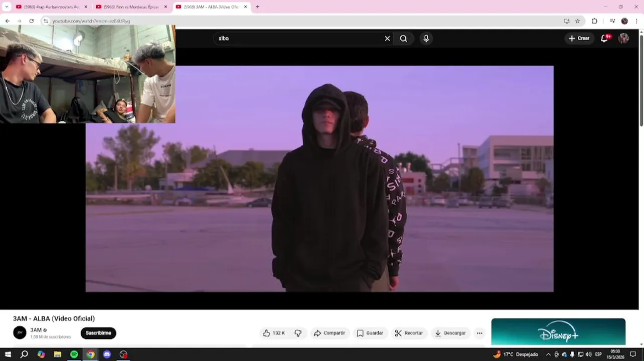Open Discord from the taskbar
The image size is (644, 361).
pos(107,354)
